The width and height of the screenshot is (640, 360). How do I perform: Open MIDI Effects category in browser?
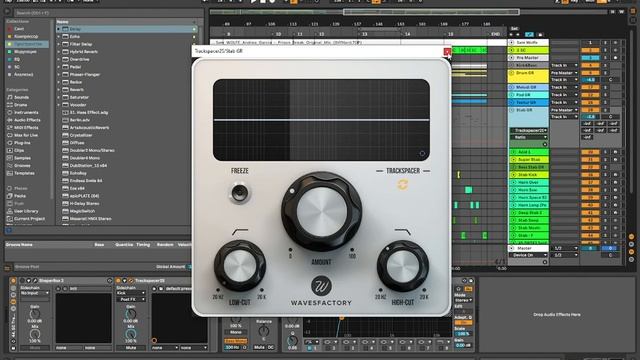(x=26, y=127)
